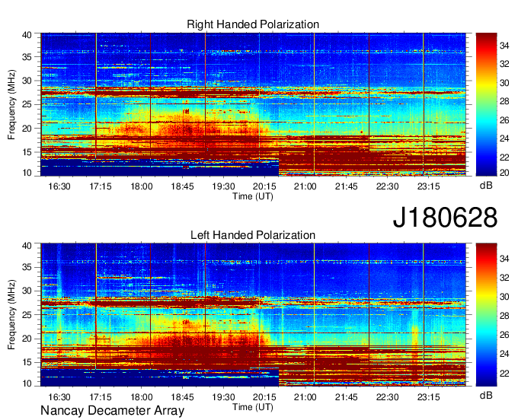Image resolution: width=518 pixels, height=420 pixels.
Task: Click the 40 MHz tick of Left Handed plot
Action: tap(27, 246)
